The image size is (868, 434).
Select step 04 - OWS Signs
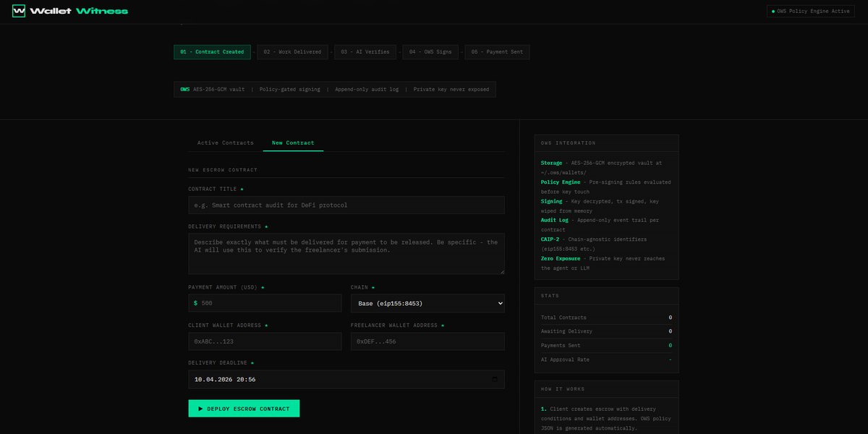pyautogui.click(x=430, y=52)
